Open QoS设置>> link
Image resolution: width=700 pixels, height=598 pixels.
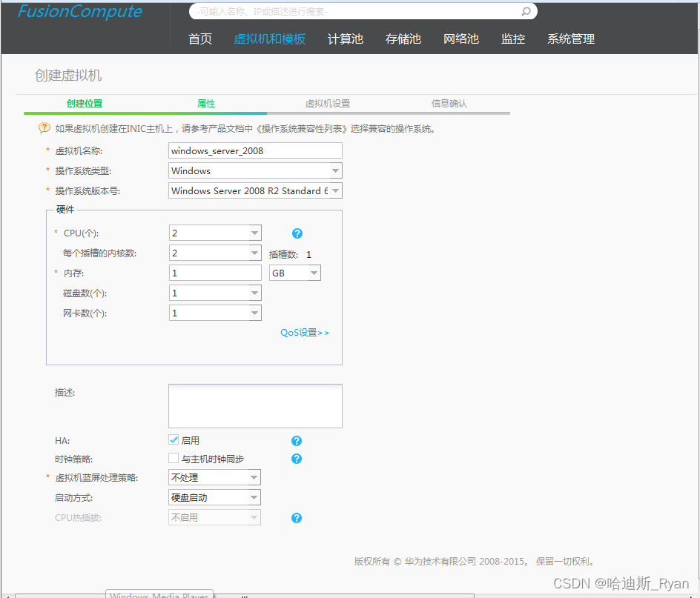coord(305,333)
